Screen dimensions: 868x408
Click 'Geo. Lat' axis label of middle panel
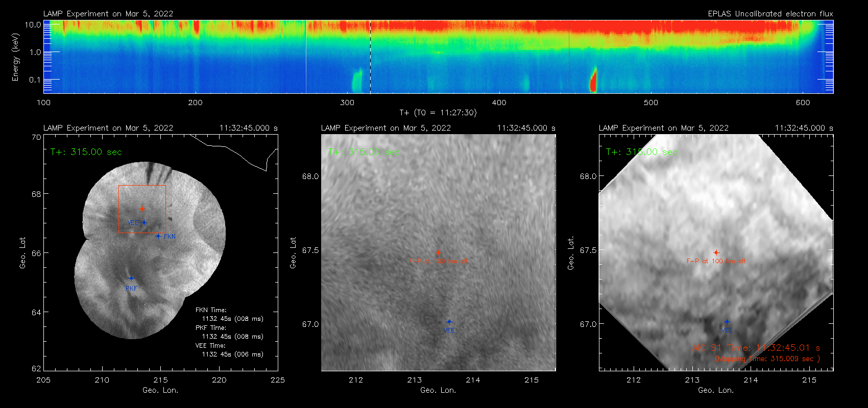coord(293,253)
